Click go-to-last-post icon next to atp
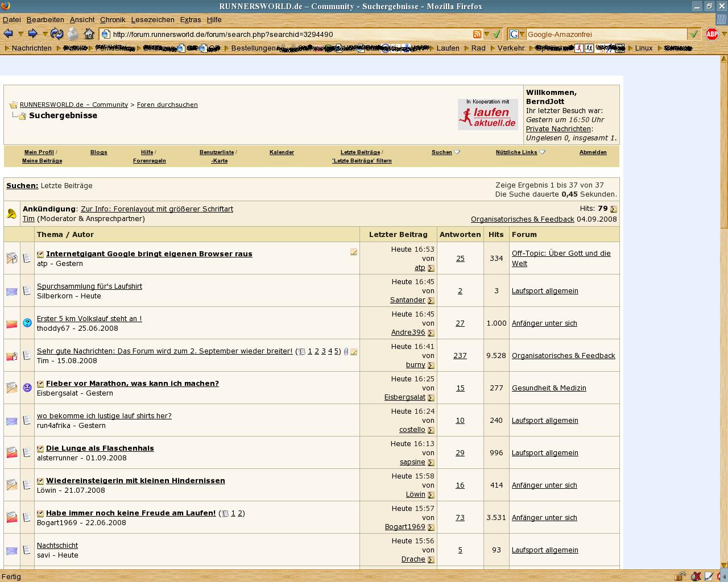Image resolution: width=728 pixels, height=582 pixels. (431, 268)
